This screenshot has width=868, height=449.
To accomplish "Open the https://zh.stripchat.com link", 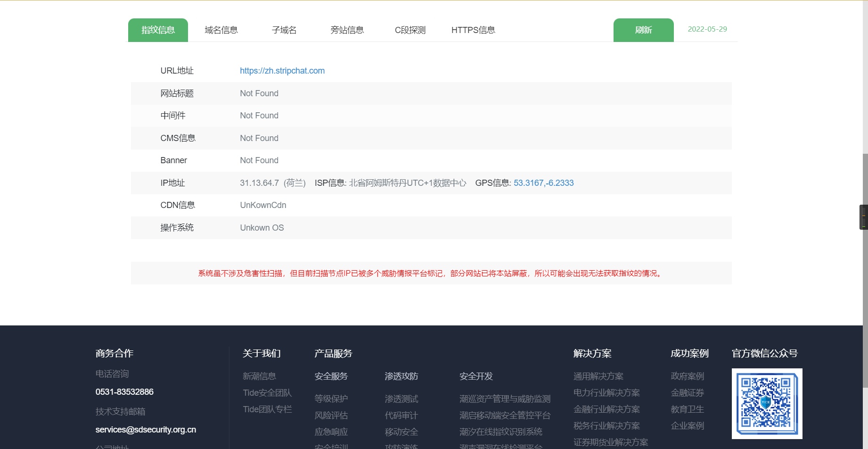I will pyautogui.click(x=282, y=71).
